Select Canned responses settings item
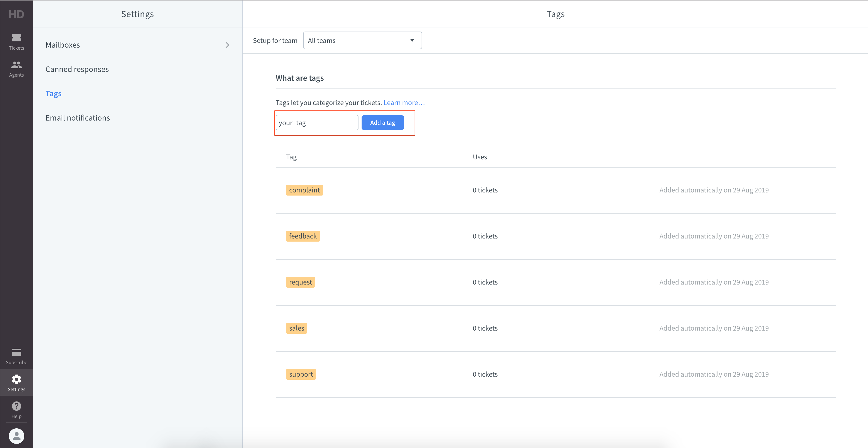This screenshot has height=448, width=868. click(x=138, y=69)
